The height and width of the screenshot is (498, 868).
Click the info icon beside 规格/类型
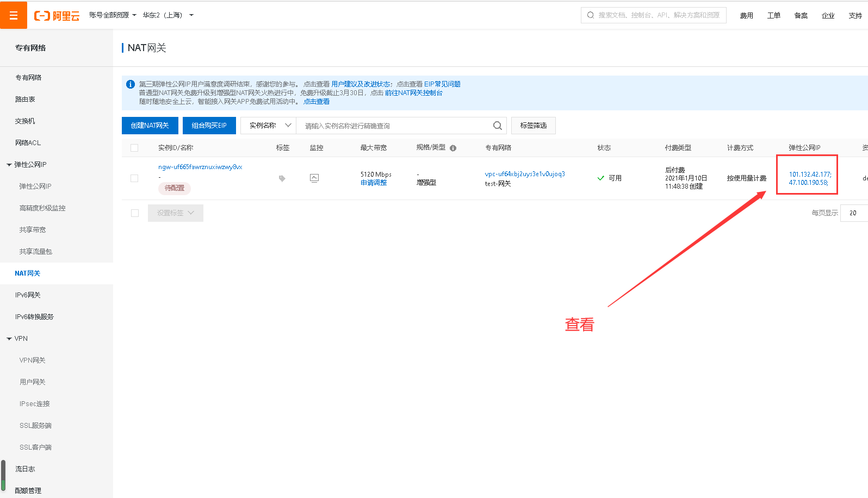click(x=453, y=148)
